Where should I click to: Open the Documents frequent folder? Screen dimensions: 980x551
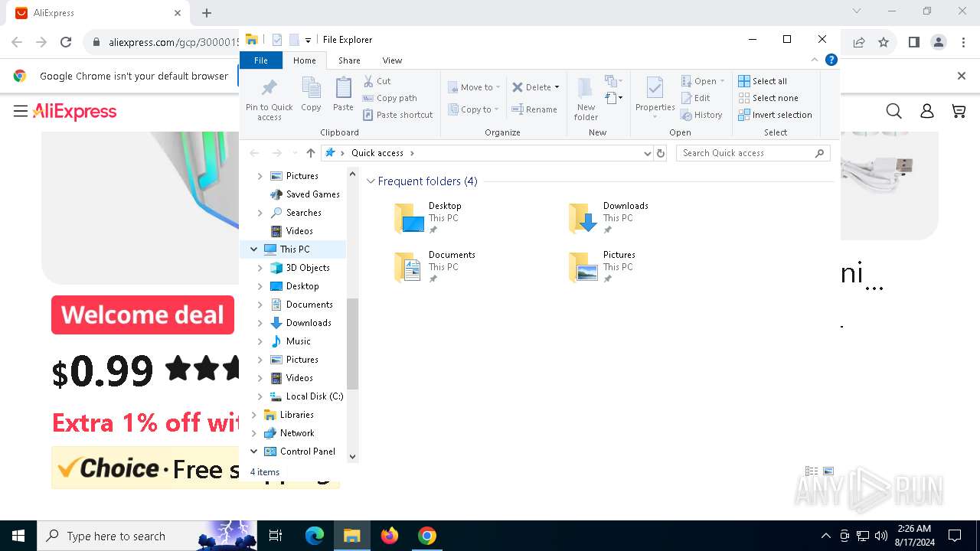coord(435,267)
